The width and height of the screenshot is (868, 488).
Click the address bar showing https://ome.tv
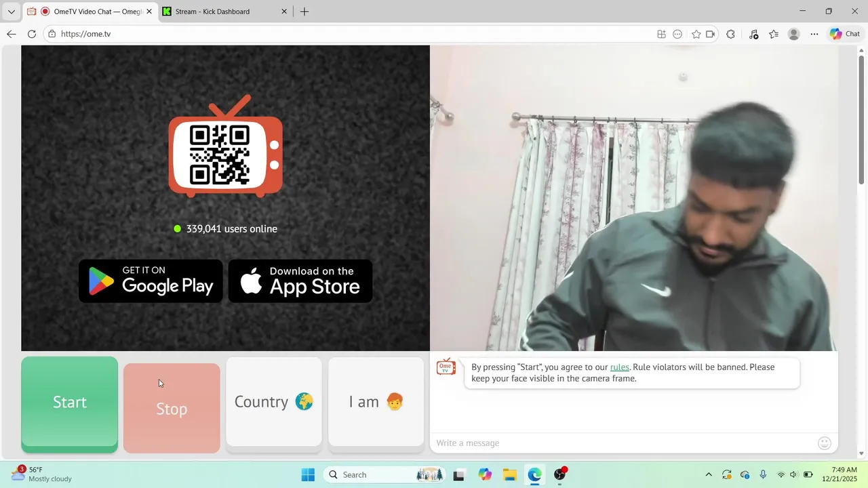coord(353,34)
